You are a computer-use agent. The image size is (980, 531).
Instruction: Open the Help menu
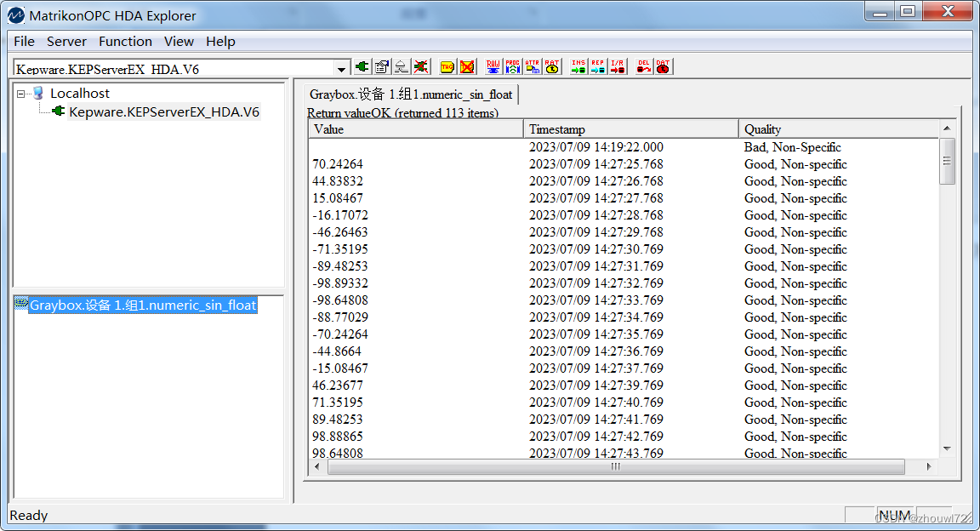pyautogui.click(x=220, y=42)
